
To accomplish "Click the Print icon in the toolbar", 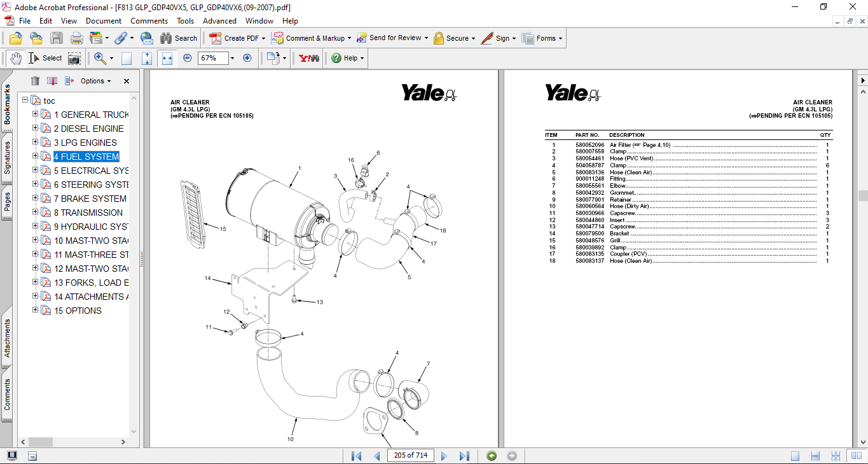I will 76,38.
